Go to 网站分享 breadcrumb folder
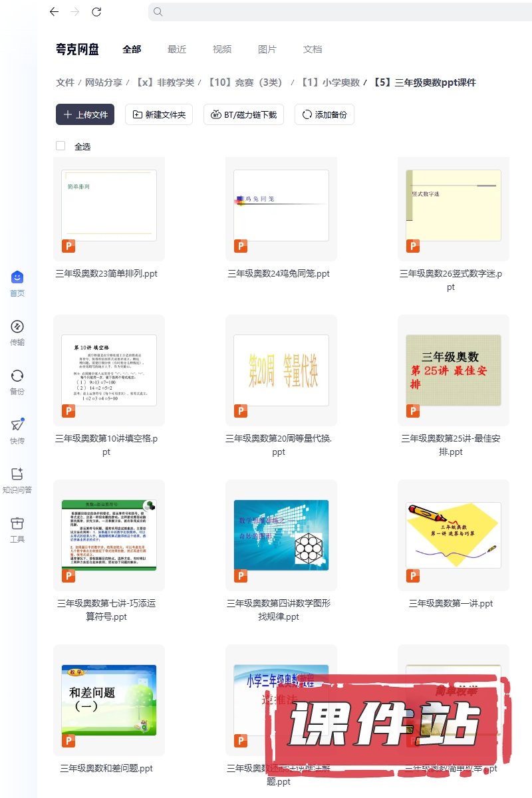 (103, 82)
